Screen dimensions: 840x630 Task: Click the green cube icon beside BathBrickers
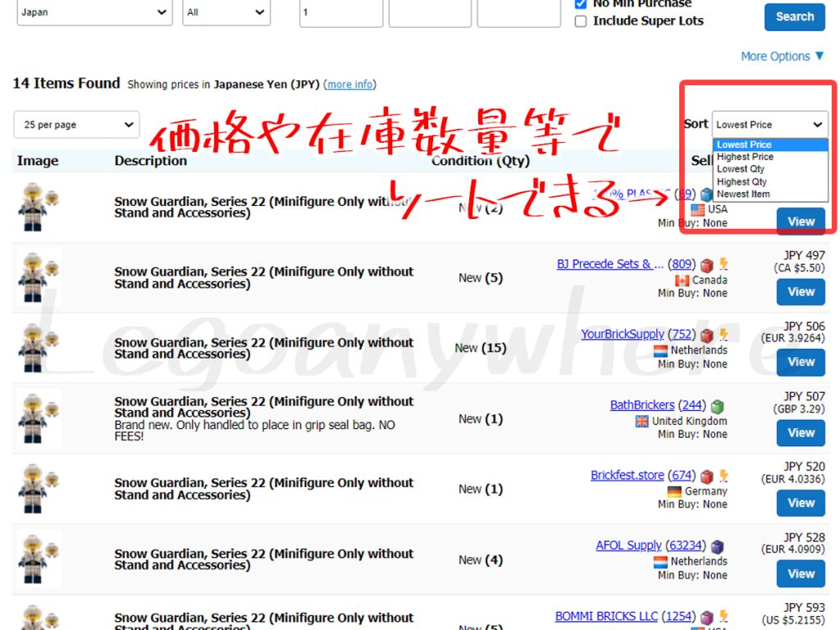pyautogui.click(x=718, y=406)
